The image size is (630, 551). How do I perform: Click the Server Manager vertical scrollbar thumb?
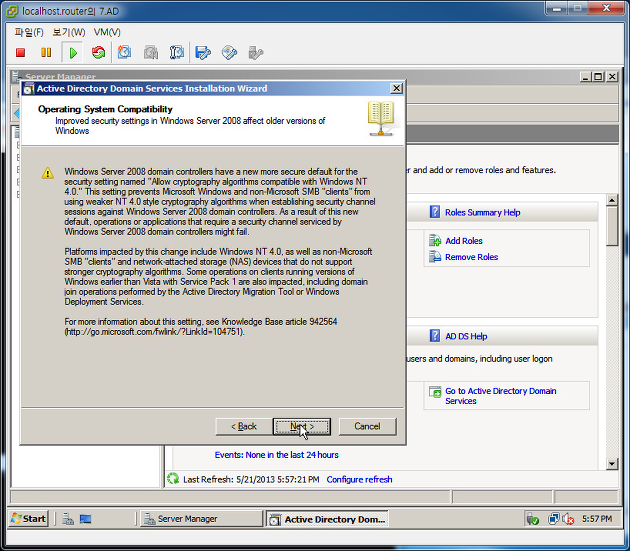[x=612, y=226]
